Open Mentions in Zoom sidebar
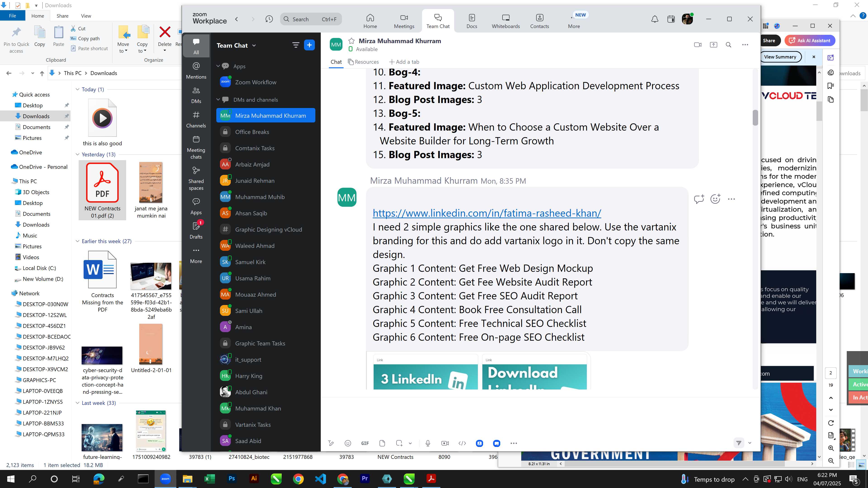Image resolution: width=868 pixels, height=488 pixels. pos(196,70)
